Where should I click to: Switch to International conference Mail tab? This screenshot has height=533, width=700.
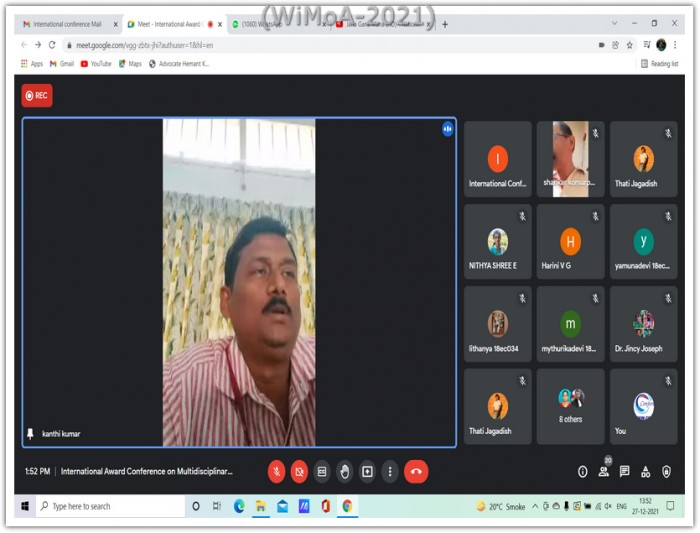[68, 24]
